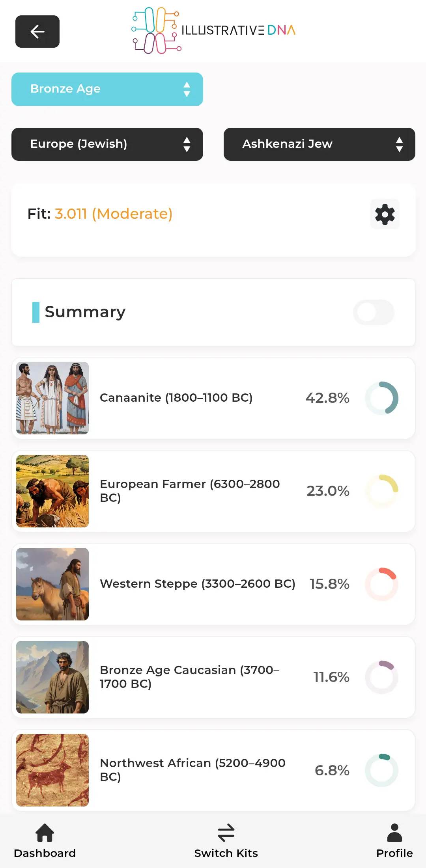Open the Profile person icon
426x868 pixels.
pyautogui.click(x=394, y=833)
